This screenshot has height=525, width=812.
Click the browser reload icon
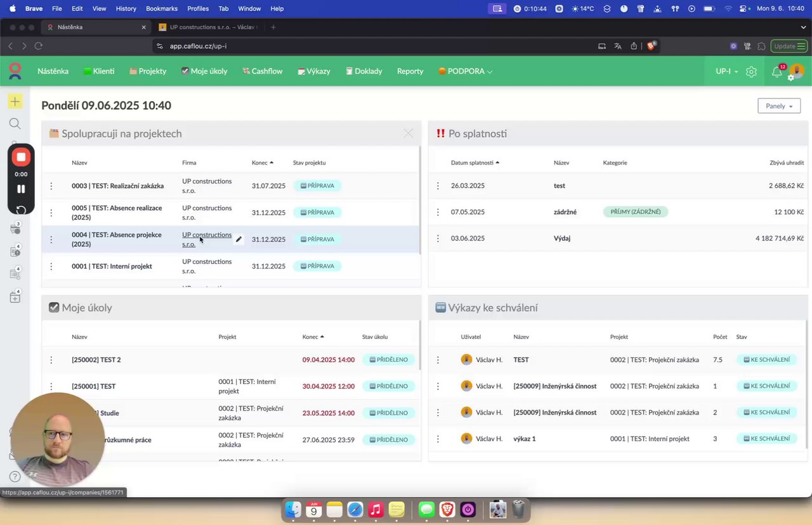coord(39,46)
